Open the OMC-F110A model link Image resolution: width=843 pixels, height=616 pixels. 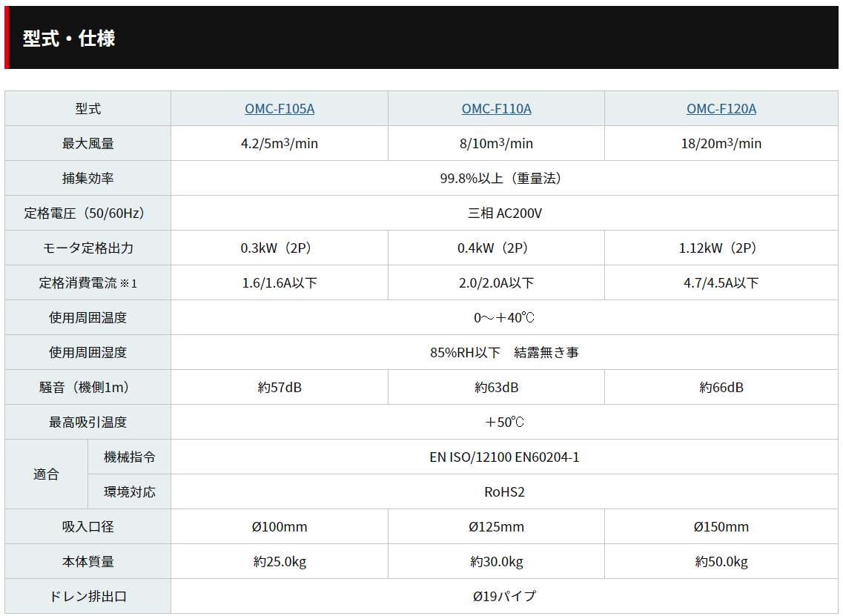[x=496, y=108]
